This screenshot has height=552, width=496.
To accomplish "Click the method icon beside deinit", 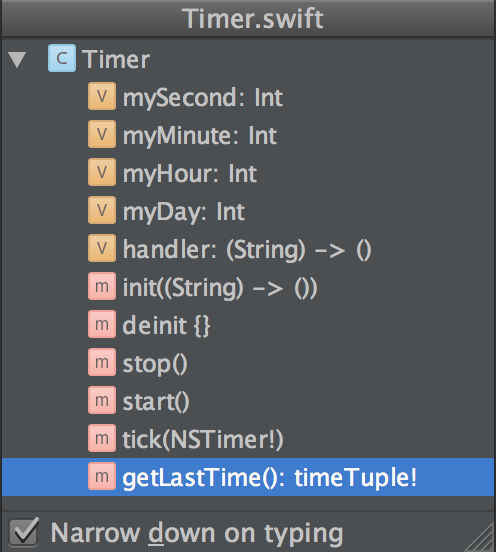I will [x=102, y=324].
